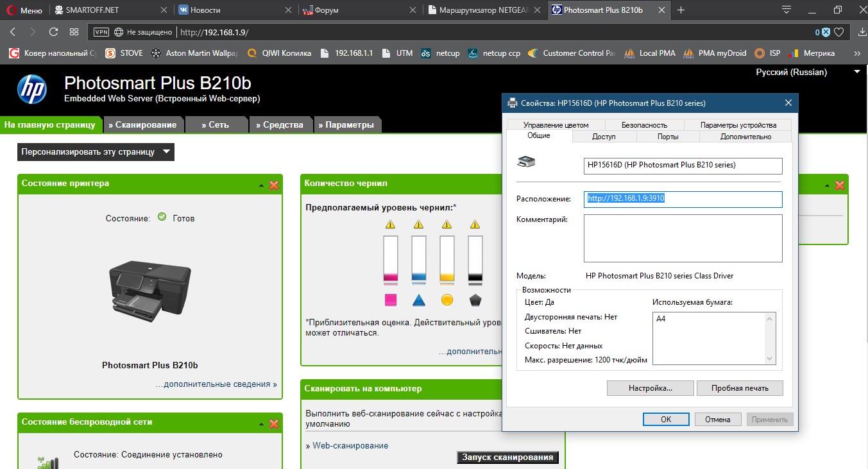This screenshot has height=469, width=868.
Task: Click inside the Комментарий text box
Action: (x=683, y=238)
